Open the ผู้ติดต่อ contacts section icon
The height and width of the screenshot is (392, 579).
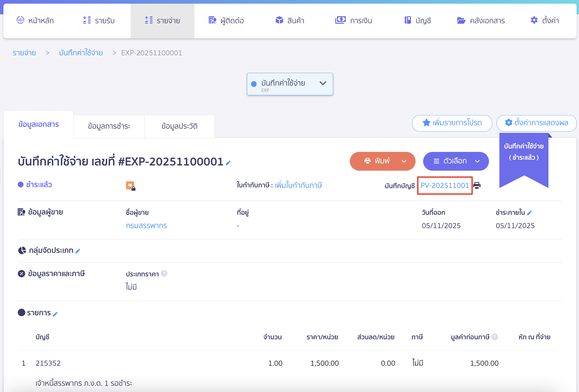coord(212,20)
